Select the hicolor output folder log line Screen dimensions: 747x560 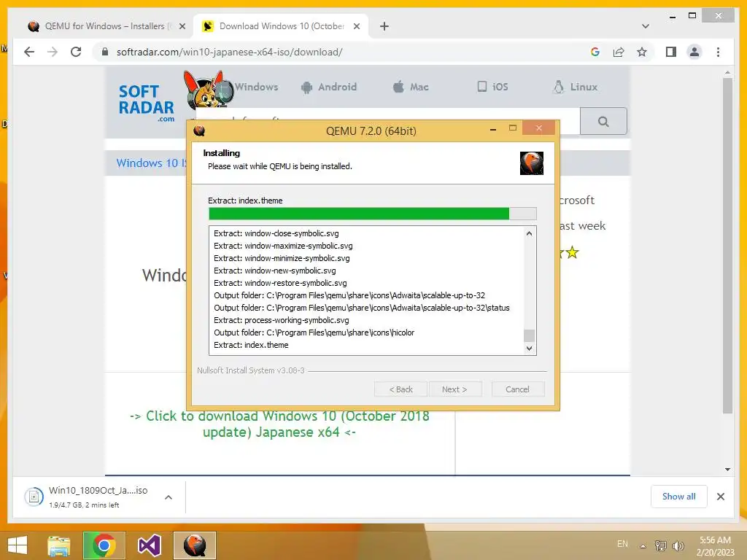click(x=314, y=332)
